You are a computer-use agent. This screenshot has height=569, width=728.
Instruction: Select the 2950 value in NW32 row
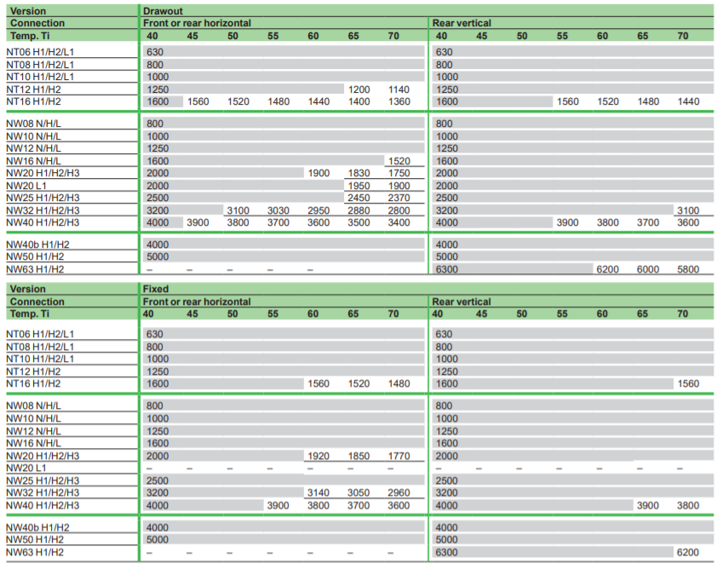click(318, 210)
